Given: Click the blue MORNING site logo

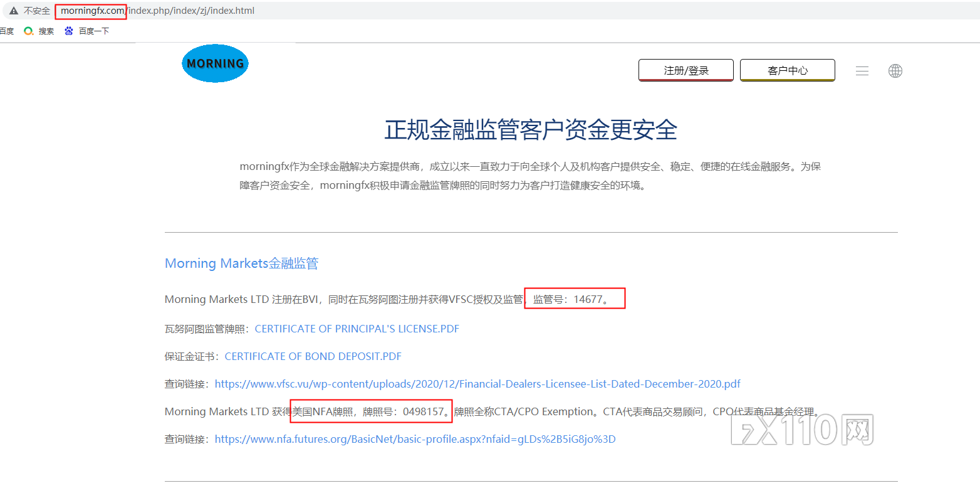Looking at the screenshot, I should pos(215,63).
